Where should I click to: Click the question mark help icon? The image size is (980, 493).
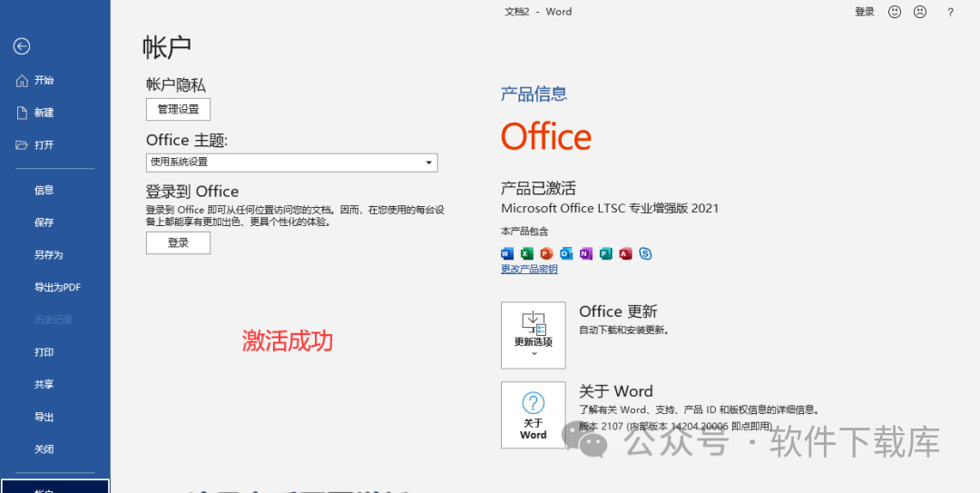(951, 12)
